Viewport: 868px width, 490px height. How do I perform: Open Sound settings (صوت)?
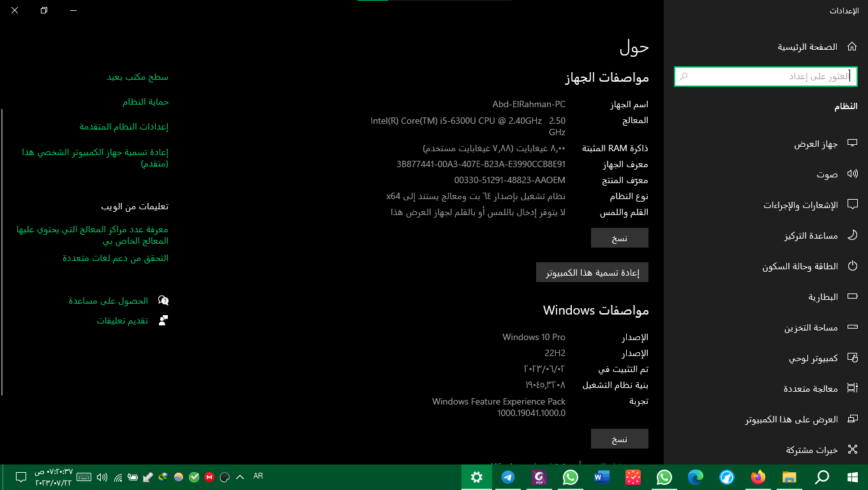pyautogui.click(x=766, y=174)
